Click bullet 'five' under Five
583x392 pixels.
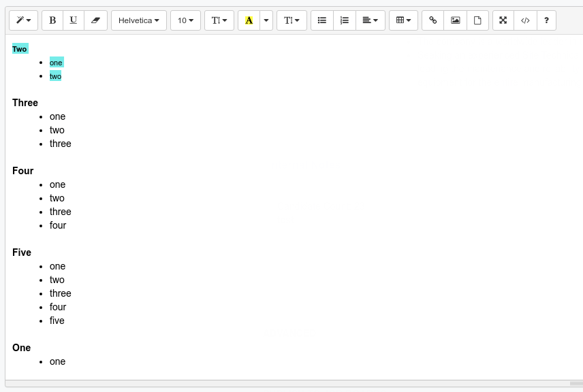(x=57, y=321)
